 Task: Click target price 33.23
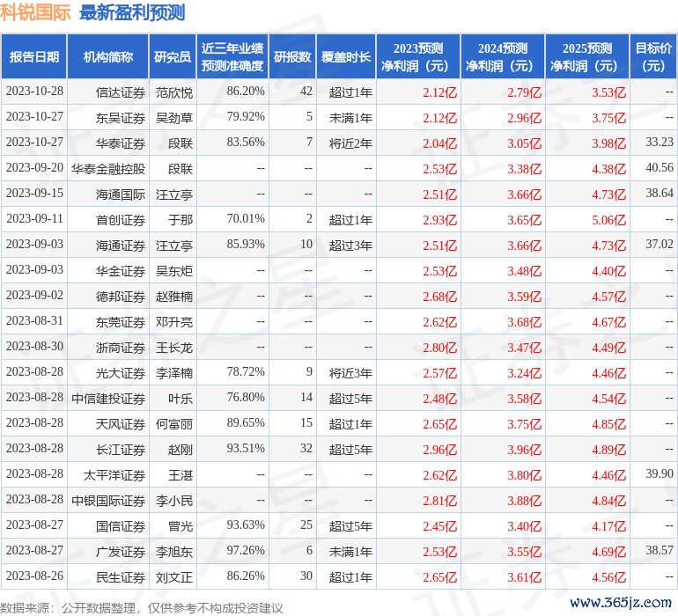[660, 143]
